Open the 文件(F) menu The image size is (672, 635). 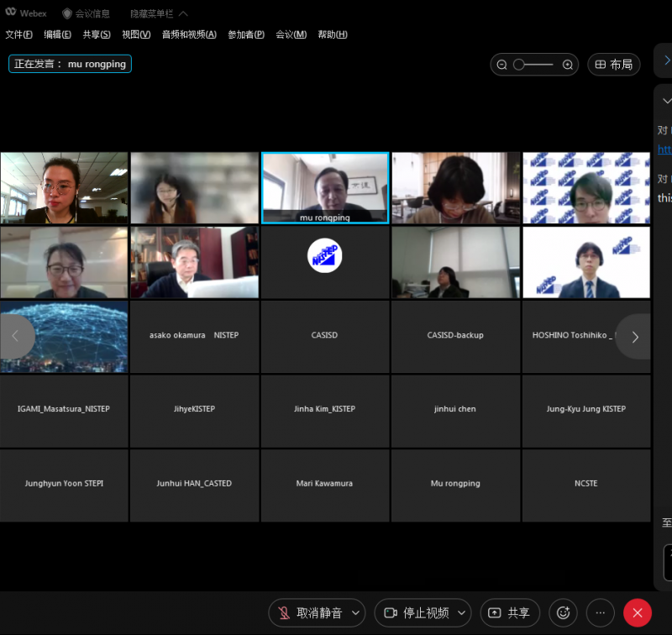(18, 34)
